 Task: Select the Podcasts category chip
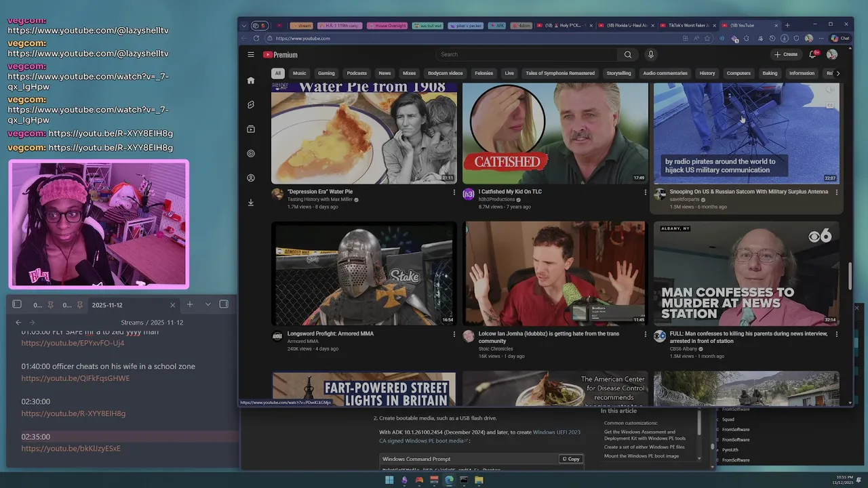pyautogui.click(x=357, y=73)
